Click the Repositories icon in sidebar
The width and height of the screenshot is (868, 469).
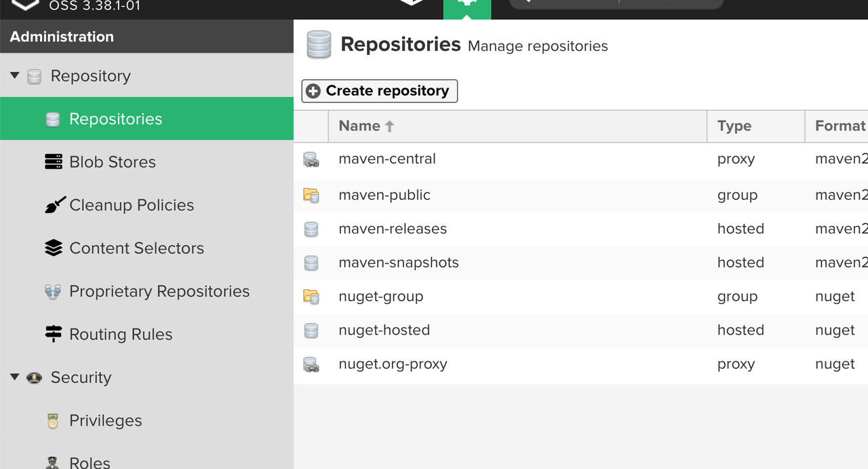[53, 119]
